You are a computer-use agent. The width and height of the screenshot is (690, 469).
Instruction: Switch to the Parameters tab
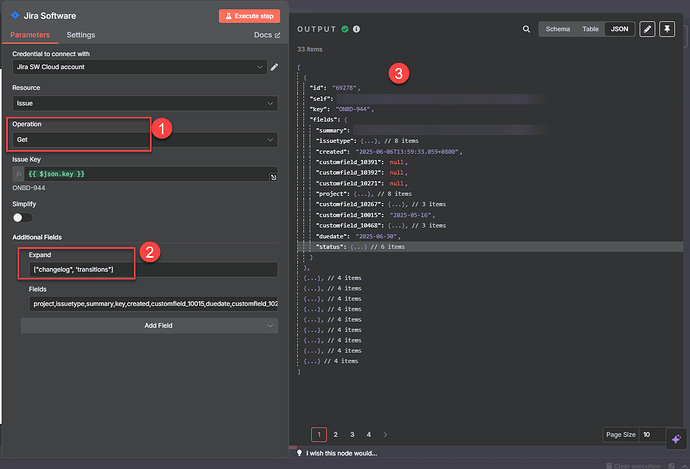[30, 35]
